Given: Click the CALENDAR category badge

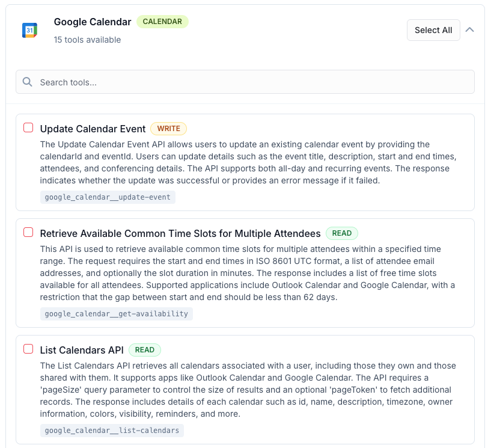Looking at the screenshot, I should 162,22.
